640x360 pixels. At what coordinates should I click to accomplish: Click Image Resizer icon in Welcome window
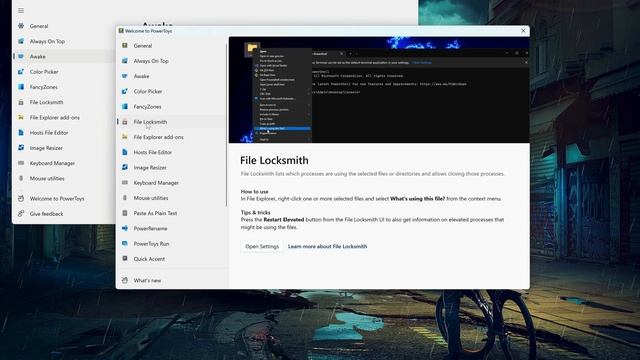pyautogui.click(x=125, y=167)
